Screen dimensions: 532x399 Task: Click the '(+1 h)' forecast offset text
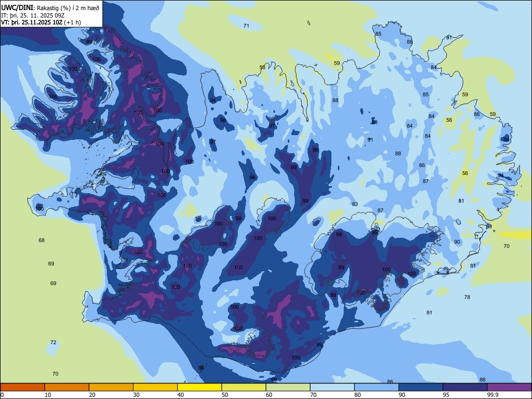[x=72, y=22]
